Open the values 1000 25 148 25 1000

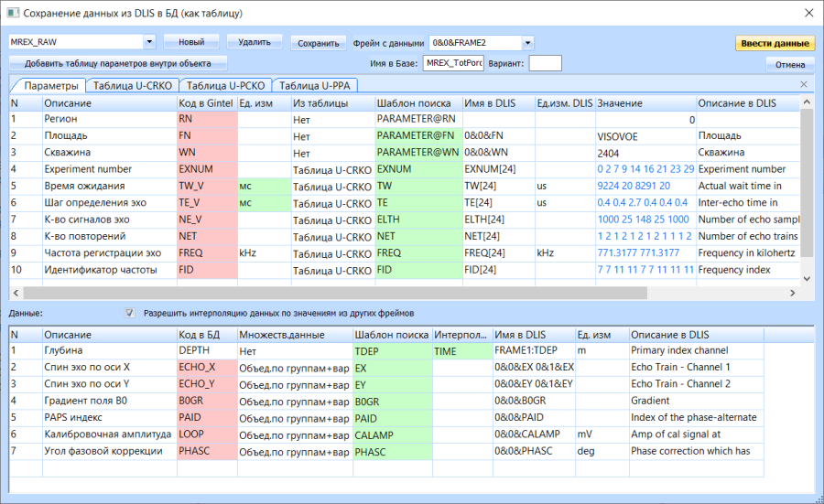(645, 220)
